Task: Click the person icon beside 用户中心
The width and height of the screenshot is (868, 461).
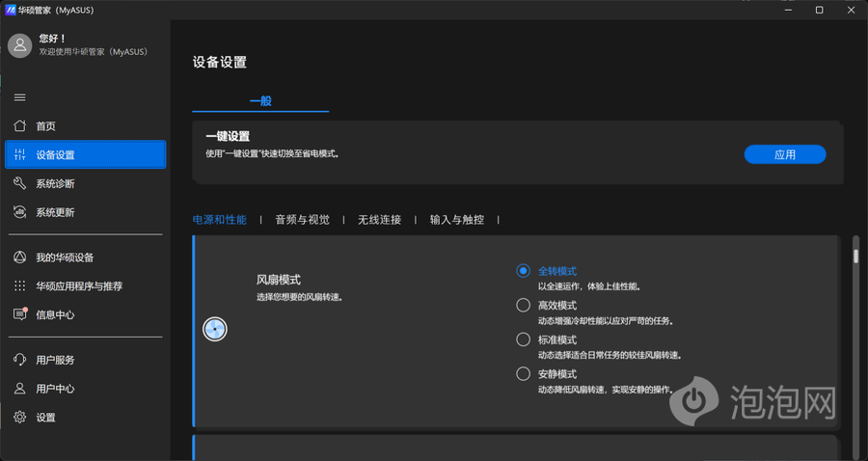Action: pyautogui.click(x=20, y=389)
